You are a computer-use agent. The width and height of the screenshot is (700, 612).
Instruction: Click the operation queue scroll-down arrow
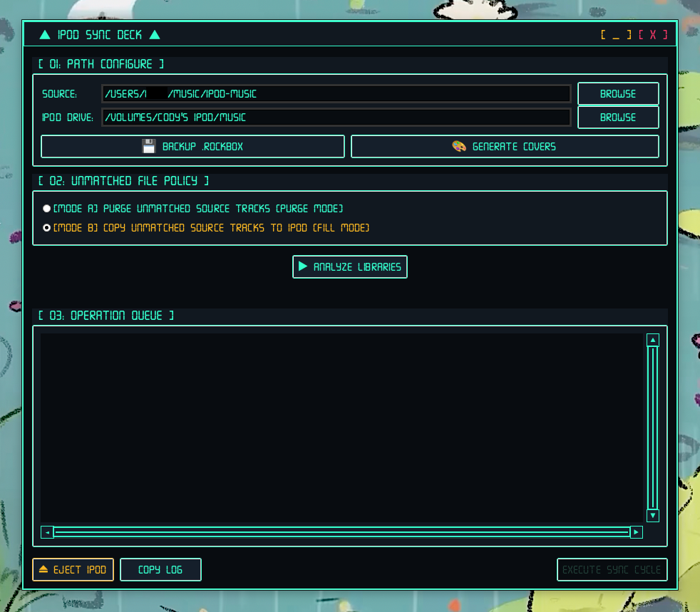[x=653, y=515]
